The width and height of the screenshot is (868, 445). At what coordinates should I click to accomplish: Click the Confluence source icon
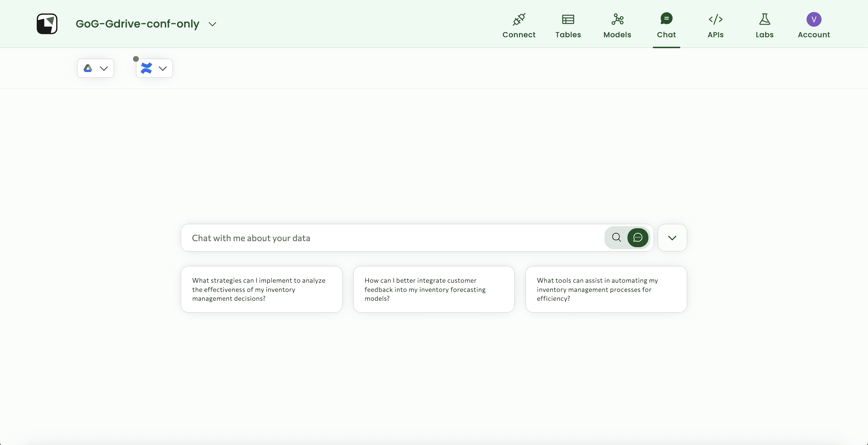coord(147,68)
